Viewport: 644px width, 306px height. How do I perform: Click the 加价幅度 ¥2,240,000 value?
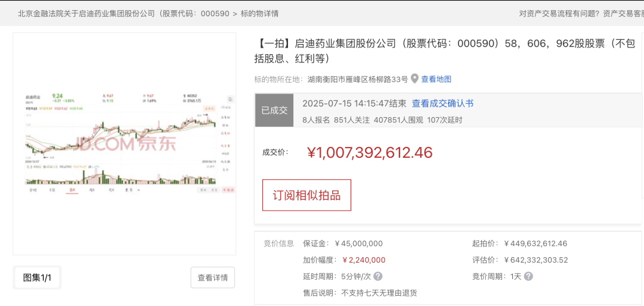[x=364, y=260]
